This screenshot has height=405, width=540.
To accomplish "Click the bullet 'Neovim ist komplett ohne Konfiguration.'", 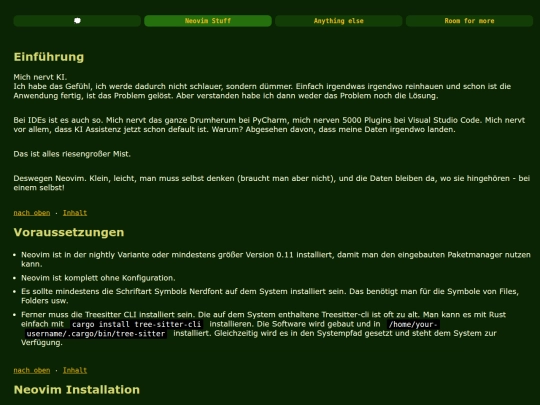I will [98, 278].
